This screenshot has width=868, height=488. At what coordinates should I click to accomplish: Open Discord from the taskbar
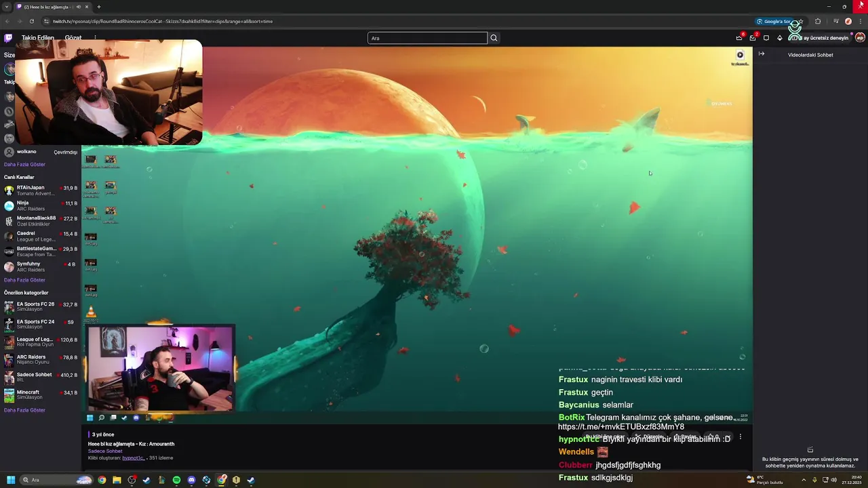191,480
